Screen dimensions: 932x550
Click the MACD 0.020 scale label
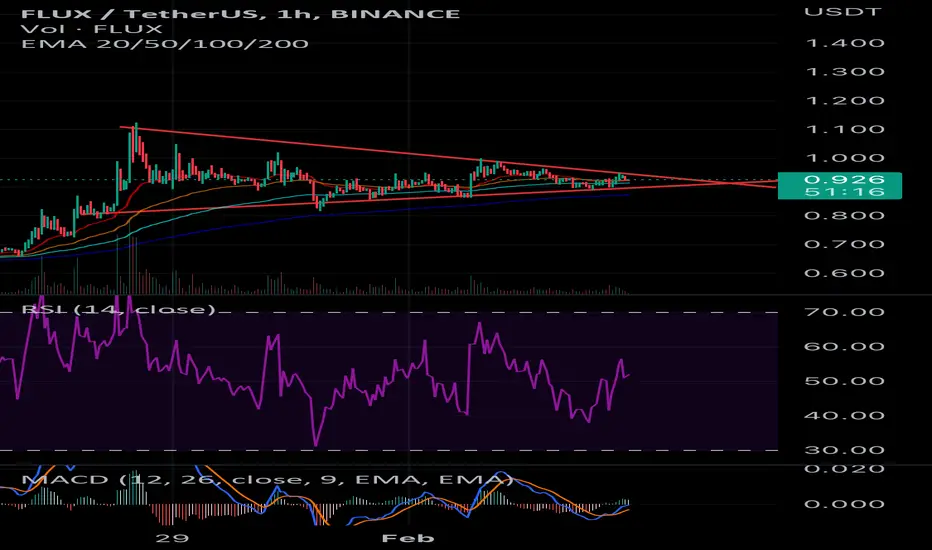click(845, 469)
